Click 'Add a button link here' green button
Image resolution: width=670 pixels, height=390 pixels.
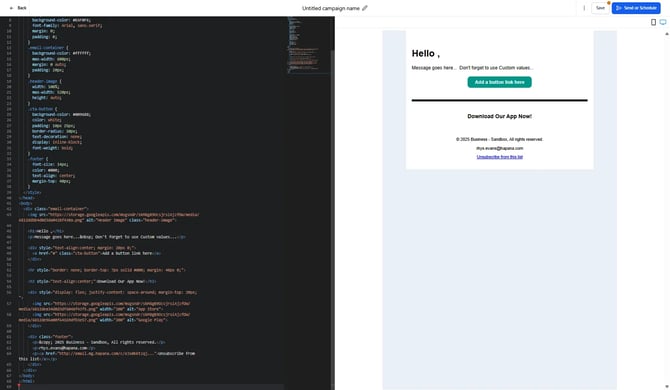pyautogui.click(x=500, y=82)
